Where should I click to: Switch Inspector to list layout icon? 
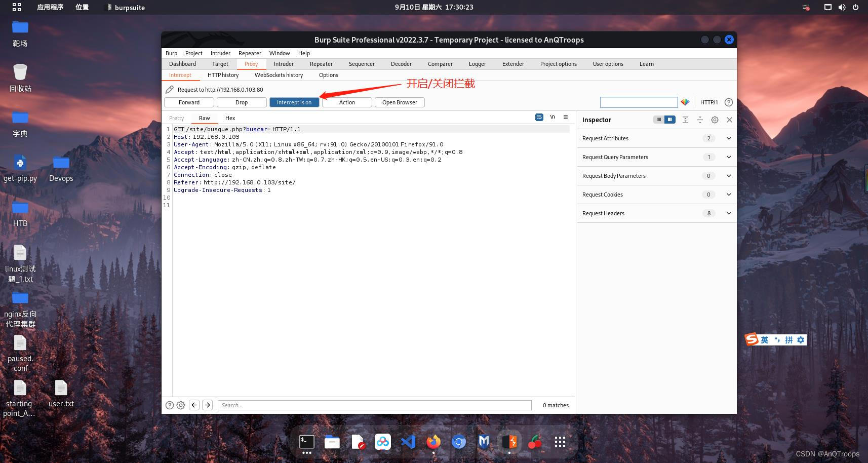(658, 120)
